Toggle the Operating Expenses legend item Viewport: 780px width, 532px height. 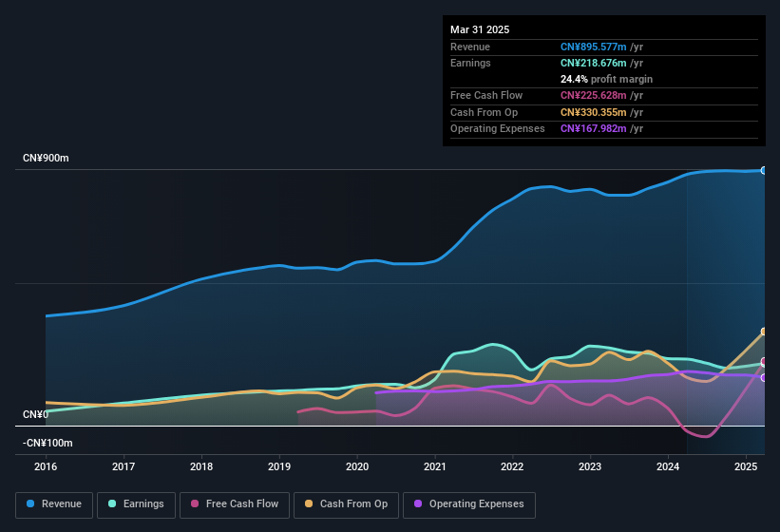click(x=468, y=504)
